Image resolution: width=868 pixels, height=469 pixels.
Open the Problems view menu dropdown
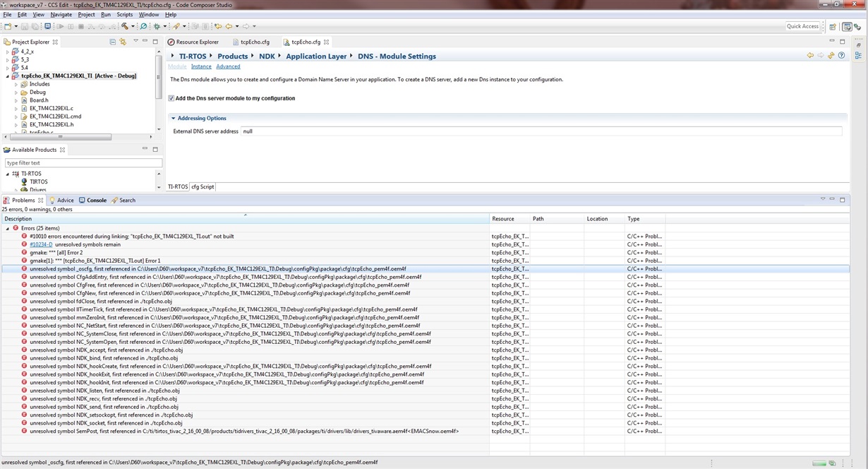click(x=822, y=200)
